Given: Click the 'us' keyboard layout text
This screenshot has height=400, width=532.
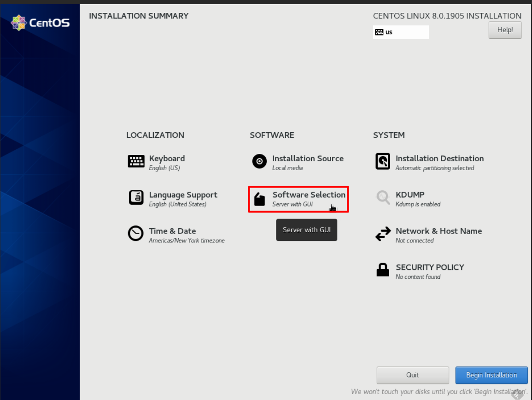Looking at the screenshot, I should click(x=389, y=32).
